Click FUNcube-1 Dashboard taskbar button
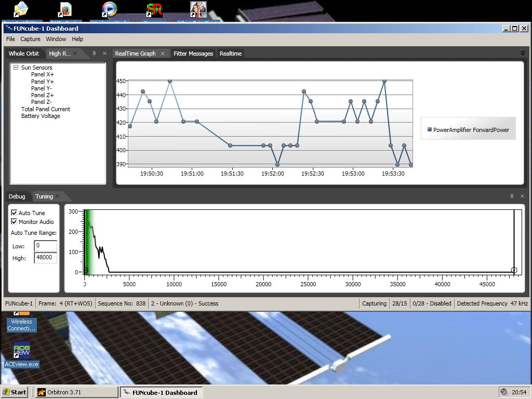532x399 pixels. (x=162, y=392)
